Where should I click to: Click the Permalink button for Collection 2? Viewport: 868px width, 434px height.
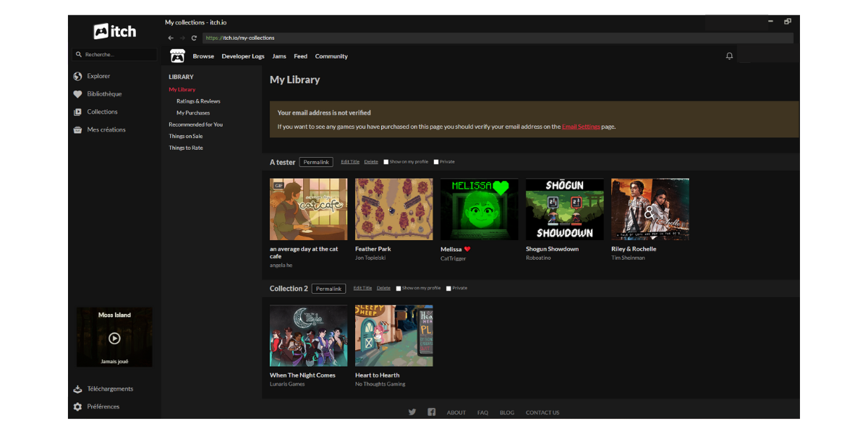[328, 289]
